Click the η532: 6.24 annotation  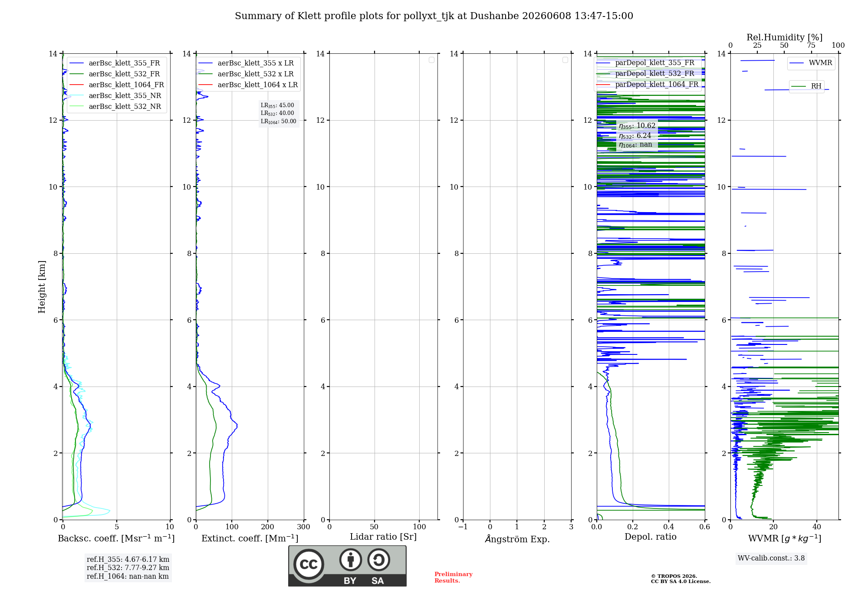(635, 136)
